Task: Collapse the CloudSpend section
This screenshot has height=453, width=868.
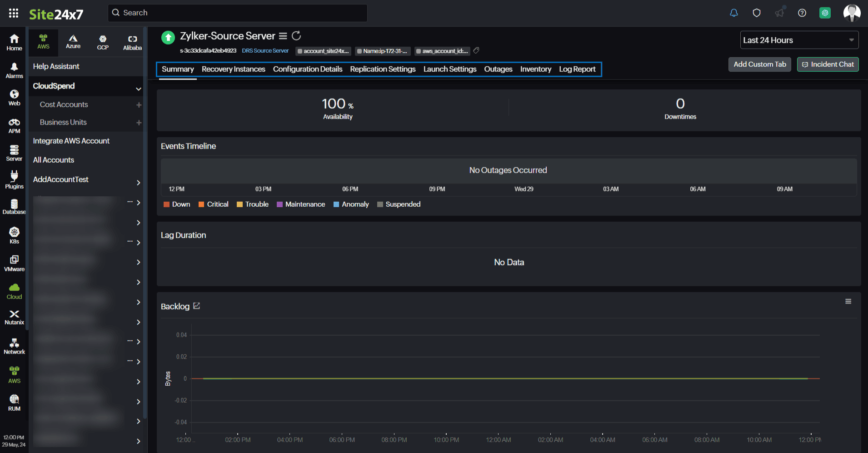Action: 139,88
